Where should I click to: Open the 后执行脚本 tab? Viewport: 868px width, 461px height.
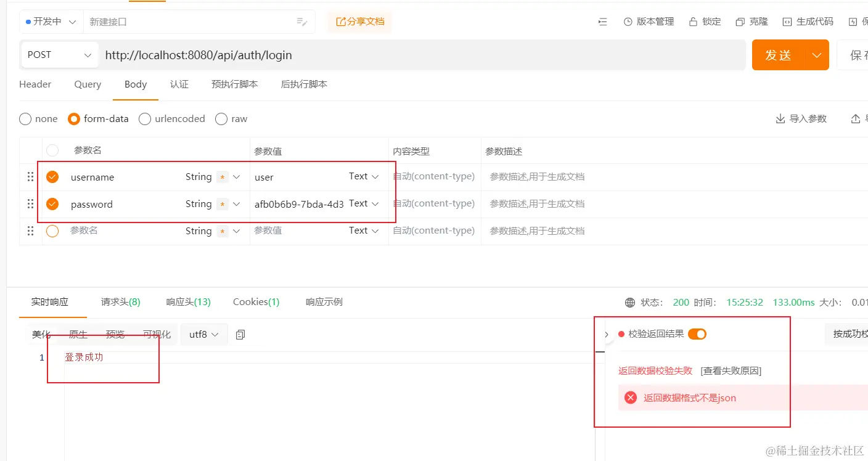pos(304,84)
